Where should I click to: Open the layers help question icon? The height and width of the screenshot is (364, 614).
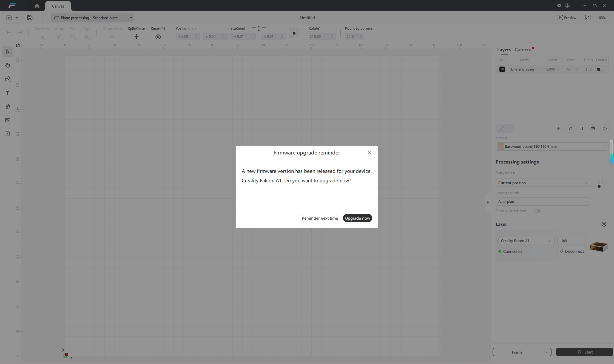(605, 128)
